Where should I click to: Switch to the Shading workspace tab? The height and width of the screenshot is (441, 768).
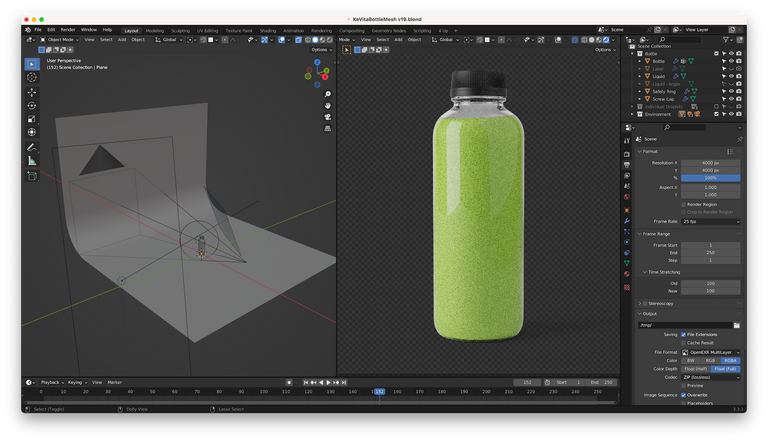(268, 30)
